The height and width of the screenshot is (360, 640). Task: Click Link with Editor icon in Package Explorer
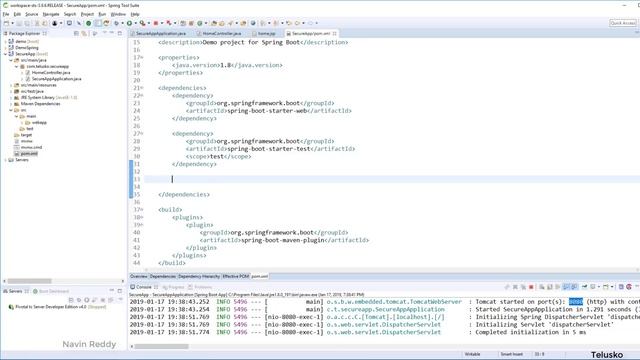84,33
